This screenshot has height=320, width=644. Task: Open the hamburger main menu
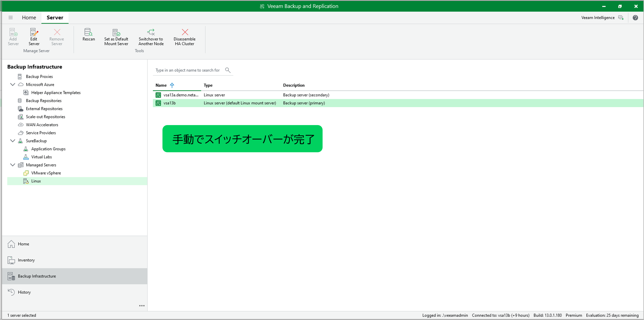[x=11, y=18]
